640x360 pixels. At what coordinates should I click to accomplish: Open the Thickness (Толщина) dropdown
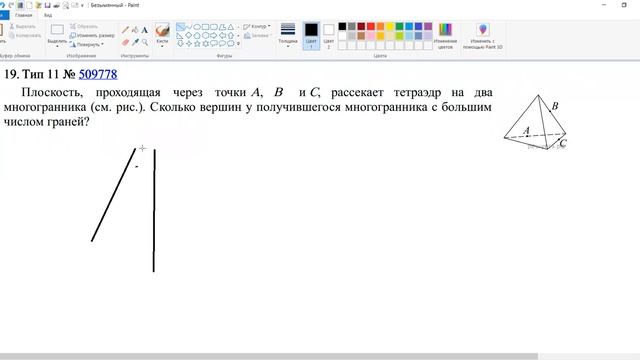click(288, 36)
